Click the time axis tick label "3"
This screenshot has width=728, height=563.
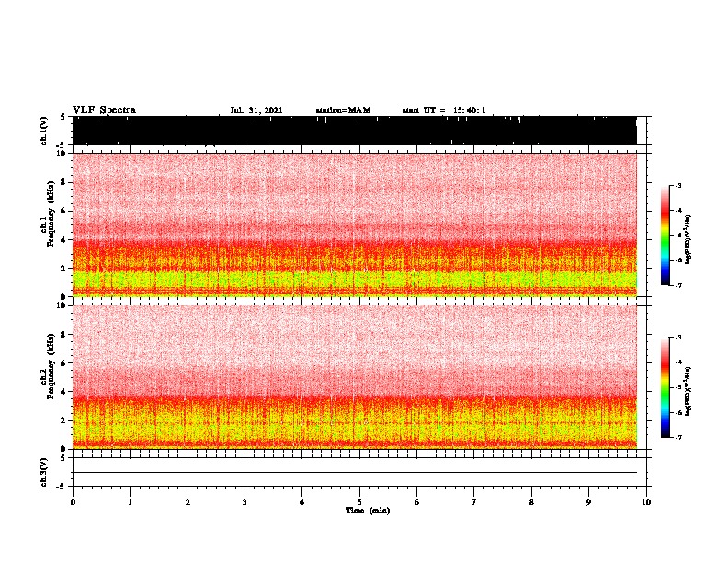[245, 502]
